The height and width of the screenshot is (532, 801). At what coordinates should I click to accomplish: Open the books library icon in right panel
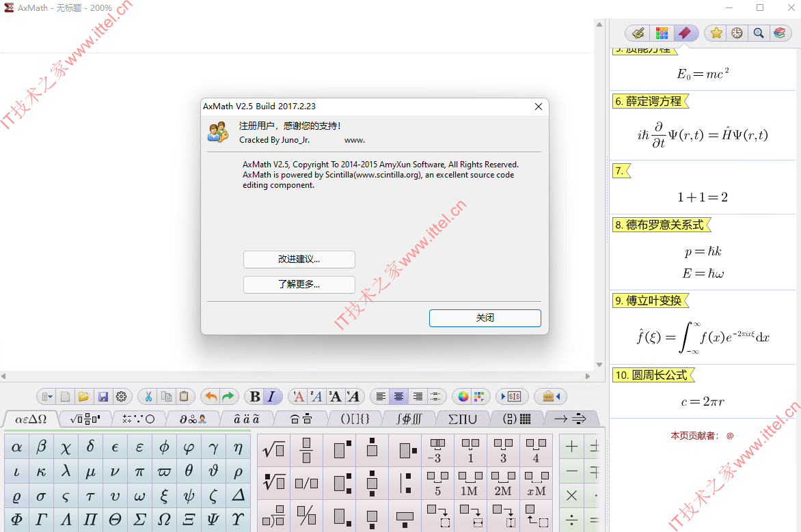tap(780, 33)
